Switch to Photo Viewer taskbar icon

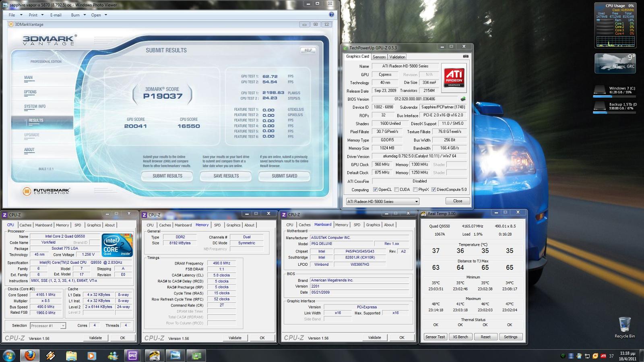tap(175, 356)
